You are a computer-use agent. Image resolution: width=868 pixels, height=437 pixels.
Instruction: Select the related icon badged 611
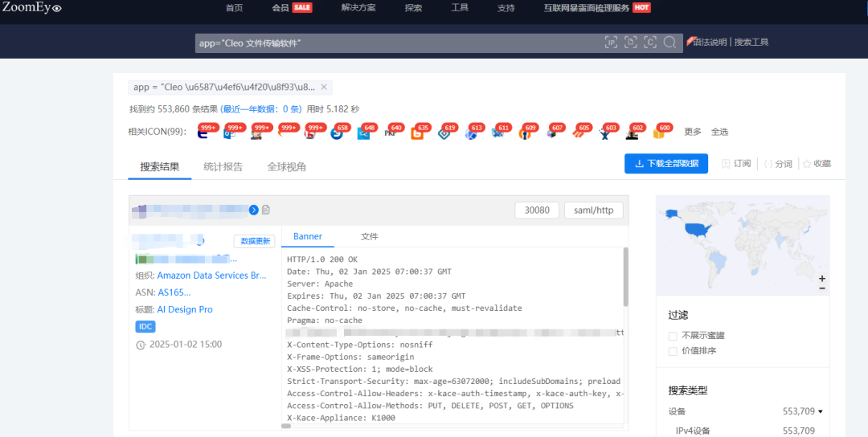click(x=497, y=134)
